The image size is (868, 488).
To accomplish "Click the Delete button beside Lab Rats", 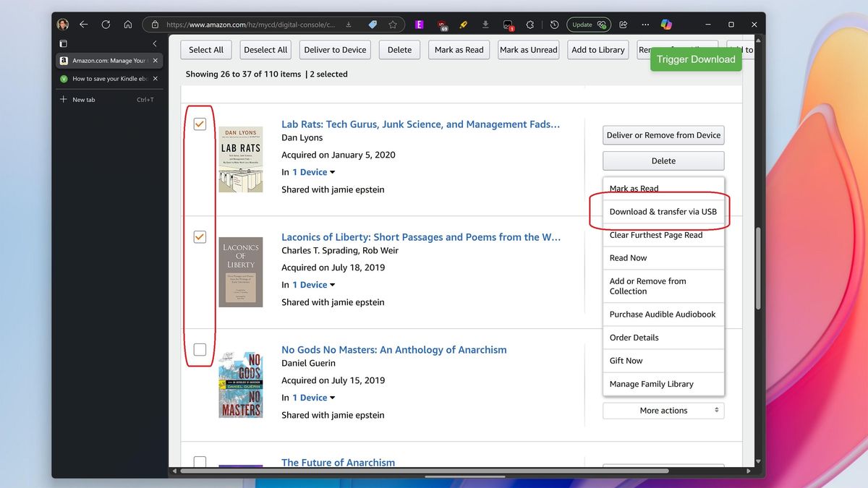I will (x=663, y=161).
